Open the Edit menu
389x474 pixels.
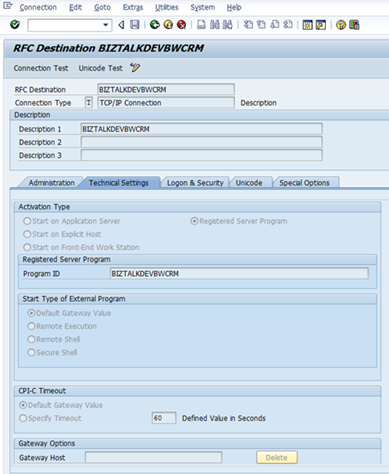[75, 7]
